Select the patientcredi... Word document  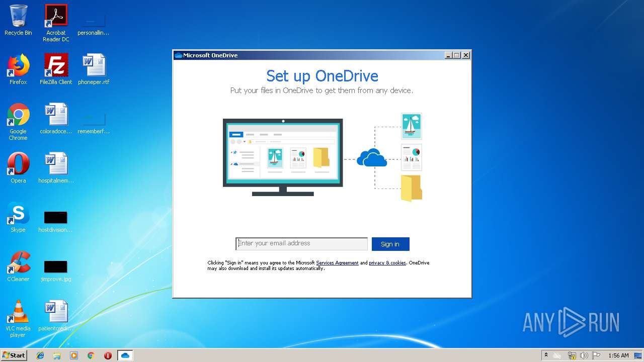(56, 316)
